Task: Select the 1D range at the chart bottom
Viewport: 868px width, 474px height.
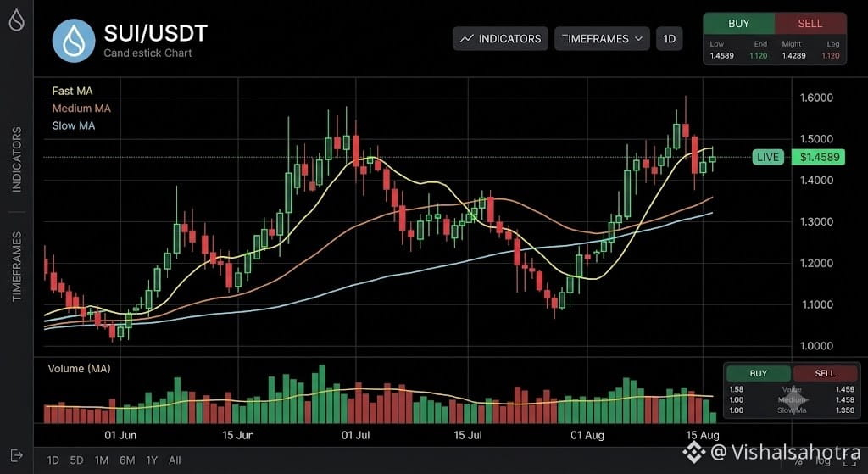Action: tap(53, 460)
